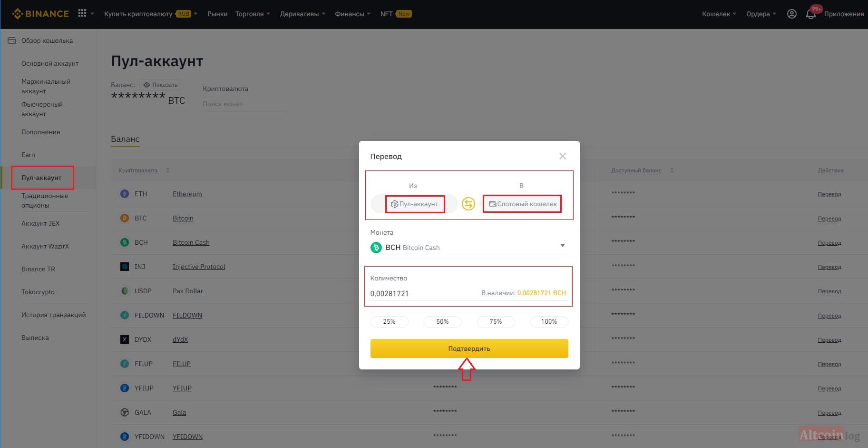
Task: Open the user profile icon
Action: [x=791, y=14]
